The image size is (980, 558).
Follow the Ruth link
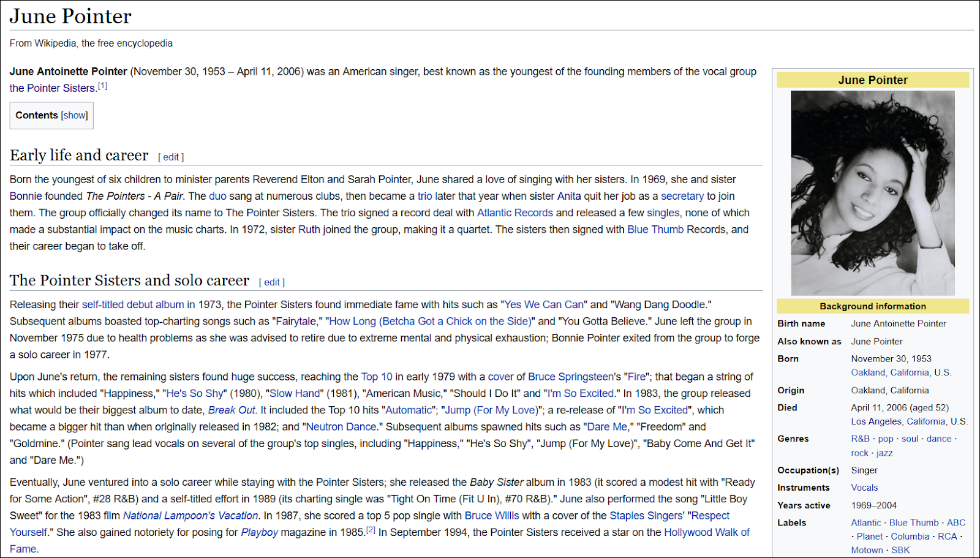pos(309,229)
